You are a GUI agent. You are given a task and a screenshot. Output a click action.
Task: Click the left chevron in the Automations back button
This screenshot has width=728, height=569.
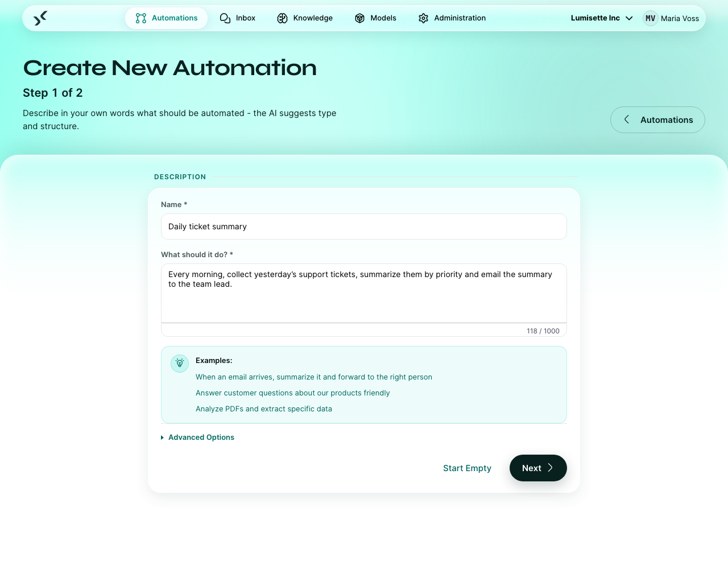pos(627,119)
